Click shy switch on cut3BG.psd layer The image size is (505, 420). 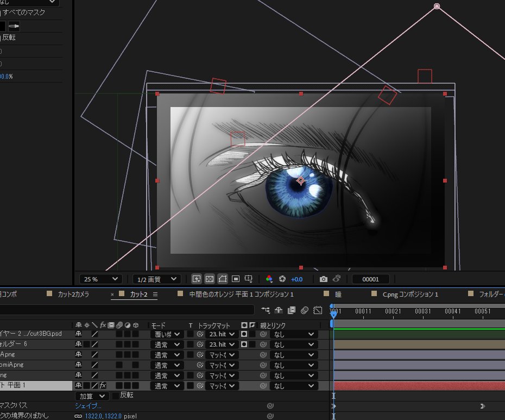(78, 334)
